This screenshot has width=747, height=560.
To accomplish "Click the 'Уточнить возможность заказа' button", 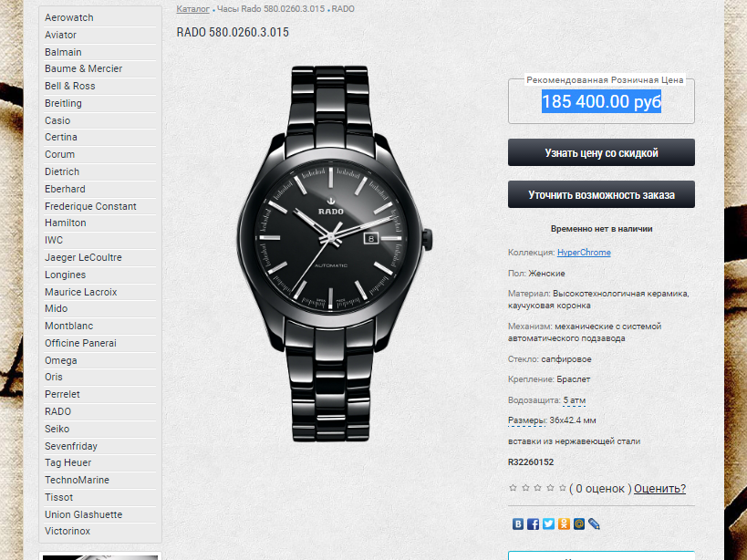I will [x=601, y=194].
